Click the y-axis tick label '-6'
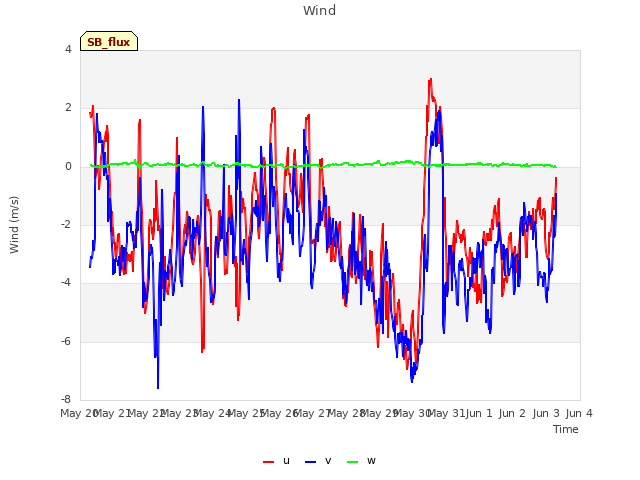 (x=67, y=342)
